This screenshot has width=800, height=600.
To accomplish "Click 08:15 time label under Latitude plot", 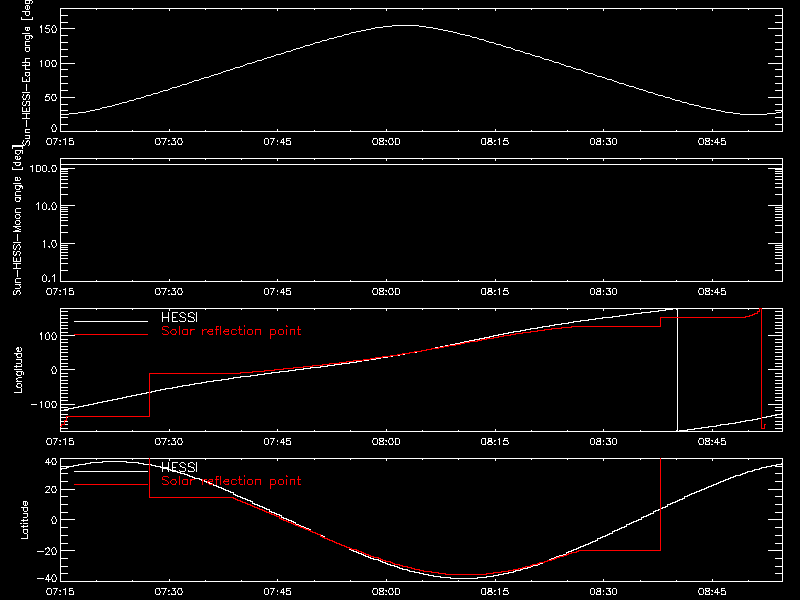I will [x=495, y=591].
